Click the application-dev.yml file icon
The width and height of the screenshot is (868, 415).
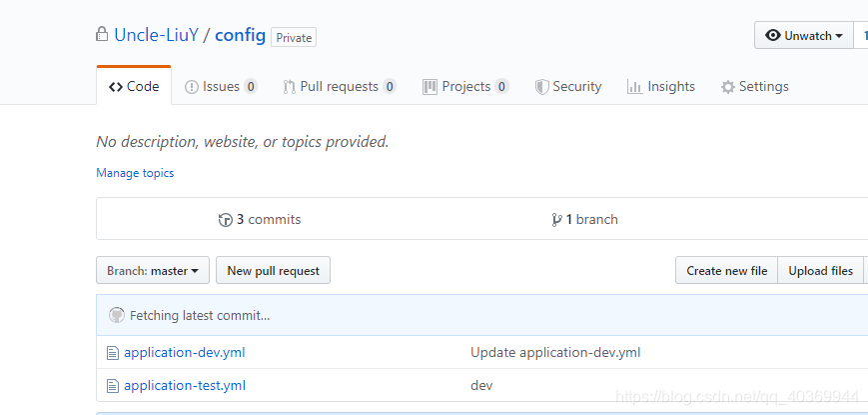[113, 352]
